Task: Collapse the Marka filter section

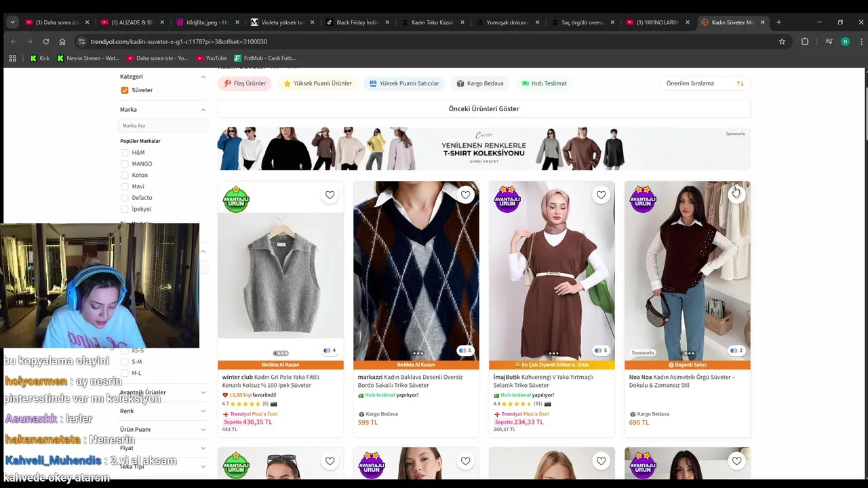Action: tap(203, 110)
